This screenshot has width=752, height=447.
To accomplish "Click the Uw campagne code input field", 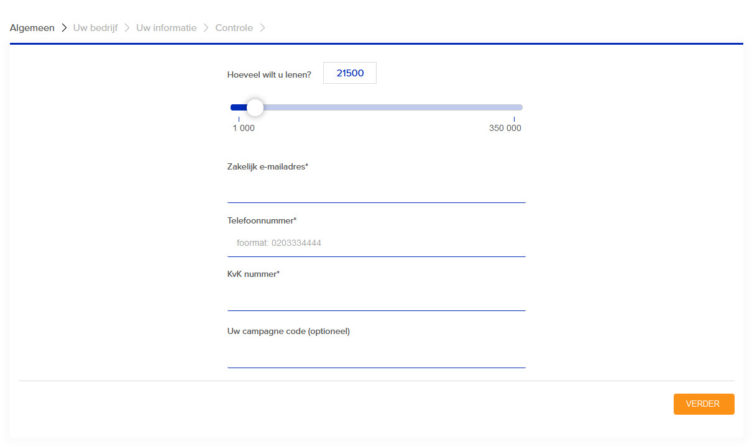I will click(x=376, y=354).
